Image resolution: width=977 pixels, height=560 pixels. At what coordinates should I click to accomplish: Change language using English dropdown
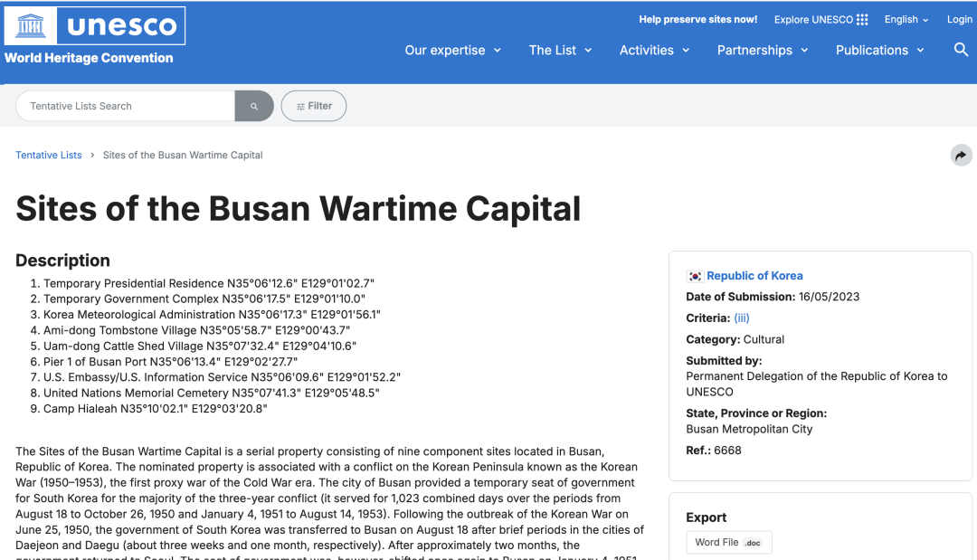(906, 20)
